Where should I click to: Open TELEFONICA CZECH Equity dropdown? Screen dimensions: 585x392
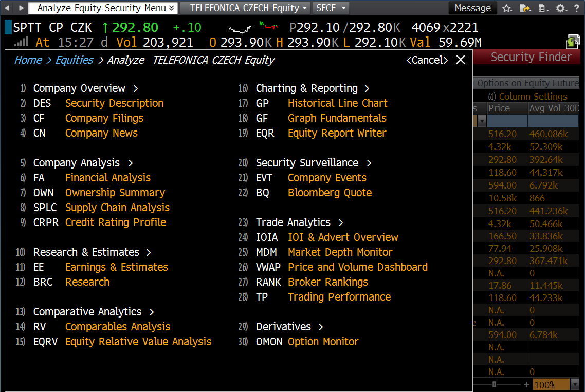click(x=245, y=8)
